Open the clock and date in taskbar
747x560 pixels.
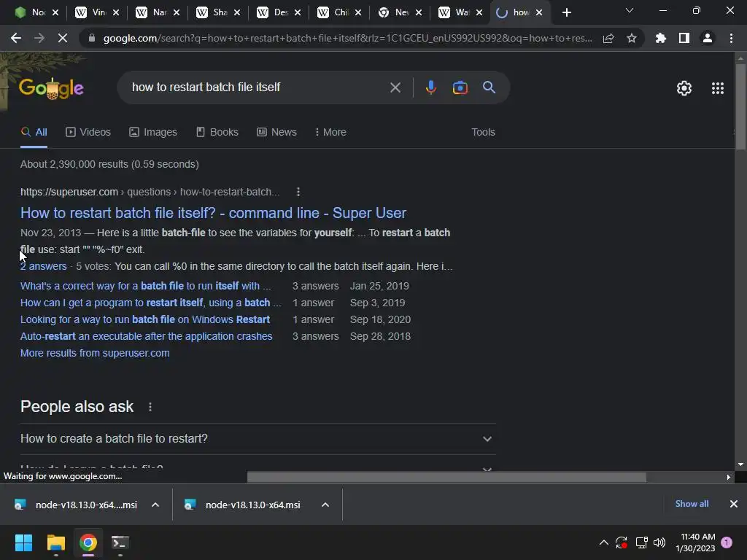click(x=695, y=542)
